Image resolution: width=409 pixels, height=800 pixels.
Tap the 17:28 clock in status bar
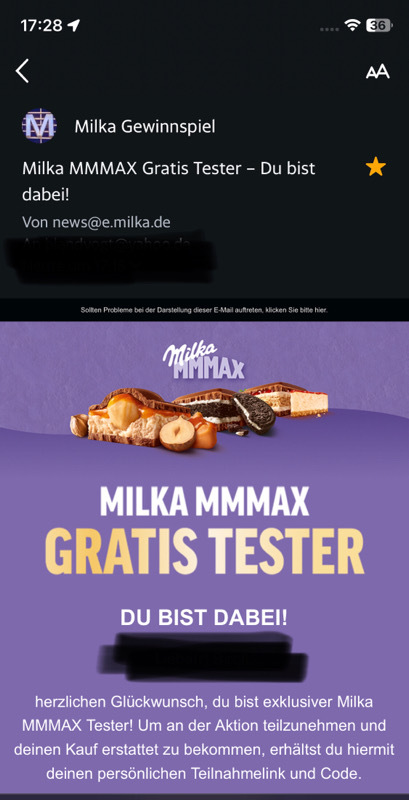click(42, 26)
